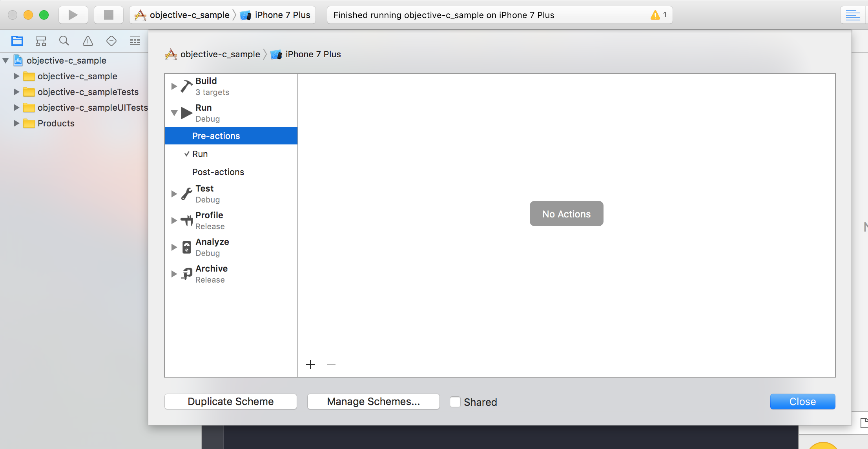Click toolbar scheme objective-c_sample selector
The image size is (868, 449).
click(182, 15)
